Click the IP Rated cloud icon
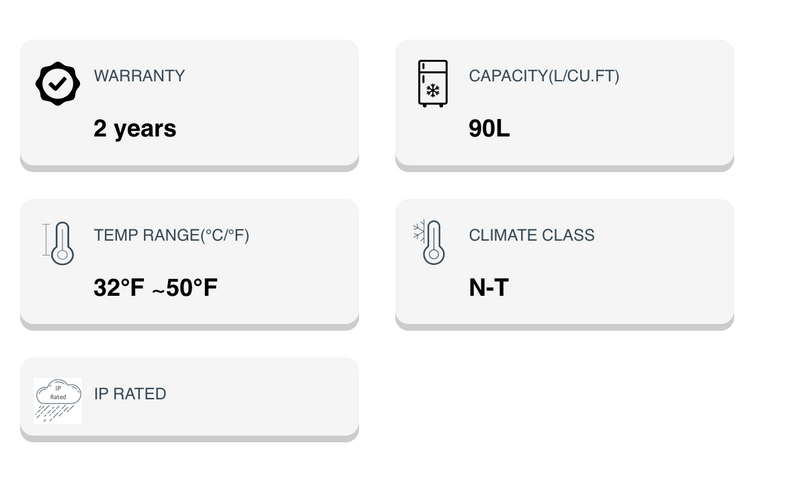This screenshot has height=480, width=800. point(58,393)
